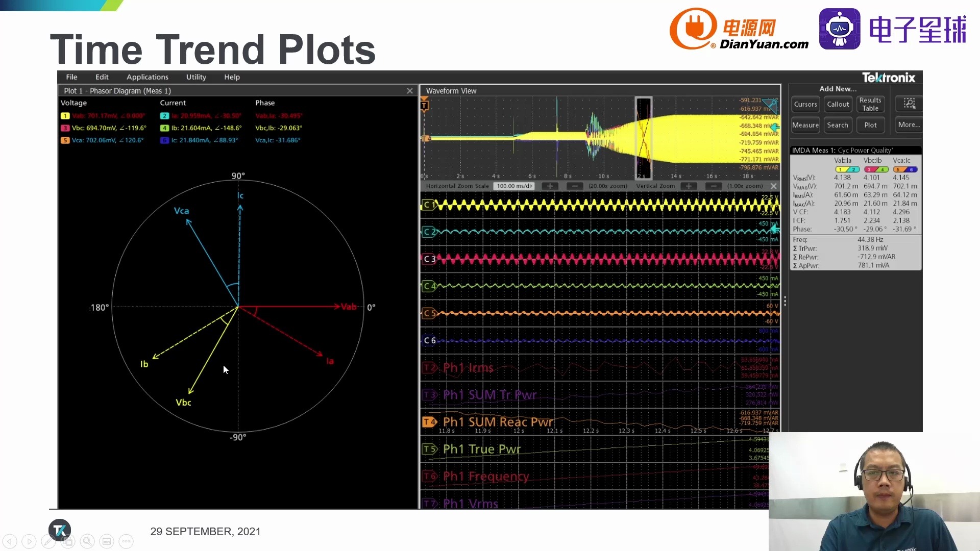Click the presenter webcam thumbnail
980x551 pixels.
coord(874,491)
